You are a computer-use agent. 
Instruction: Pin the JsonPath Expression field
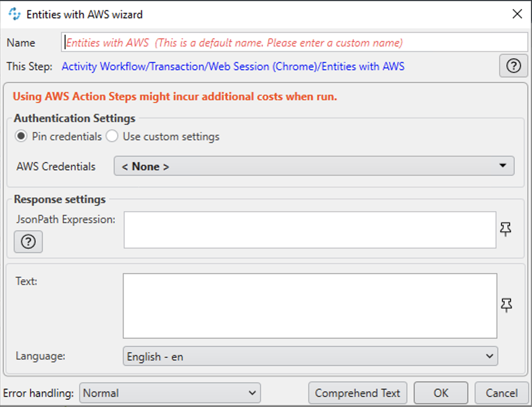[505, 229]
